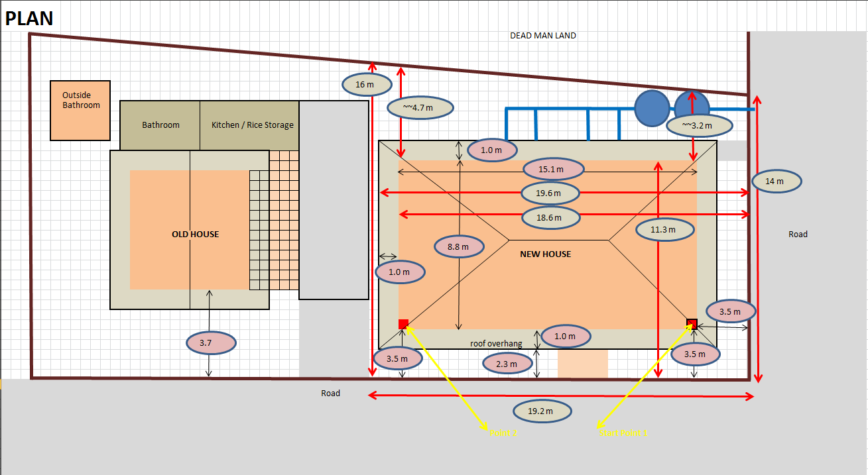Select the tiled grid beside old house

coord(275,220)
